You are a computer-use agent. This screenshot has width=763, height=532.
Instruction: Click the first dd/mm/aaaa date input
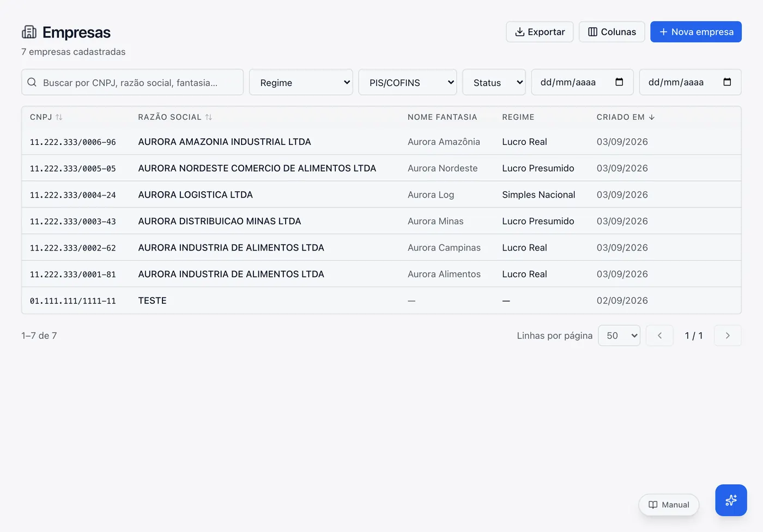click(x=583, y=82)
